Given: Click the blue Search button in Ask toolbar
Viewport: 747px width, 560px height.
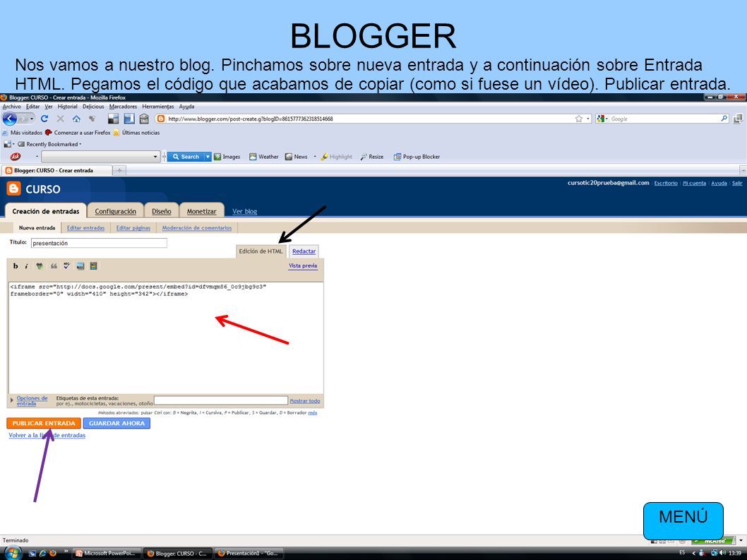Looking at the screenshot, I should point(185,156).
